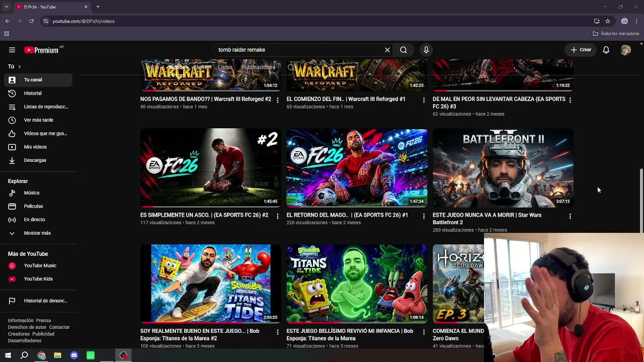Expand Mostrar más in the sidebar

point(38,233)
